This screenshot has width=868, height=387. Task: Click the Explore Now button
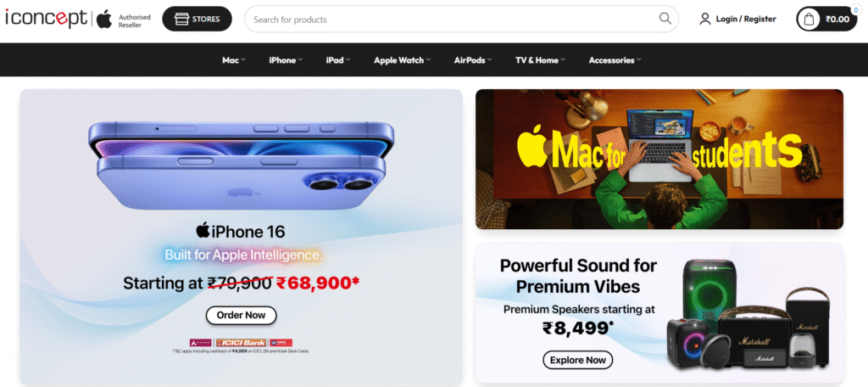point(577,360)
